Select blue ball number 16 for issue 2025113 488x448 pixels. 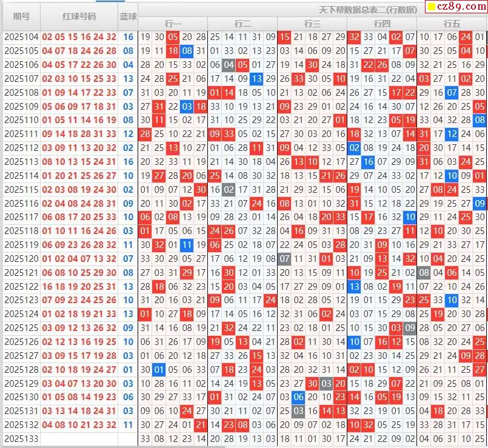pyautogui.click(x=128, y=162)
